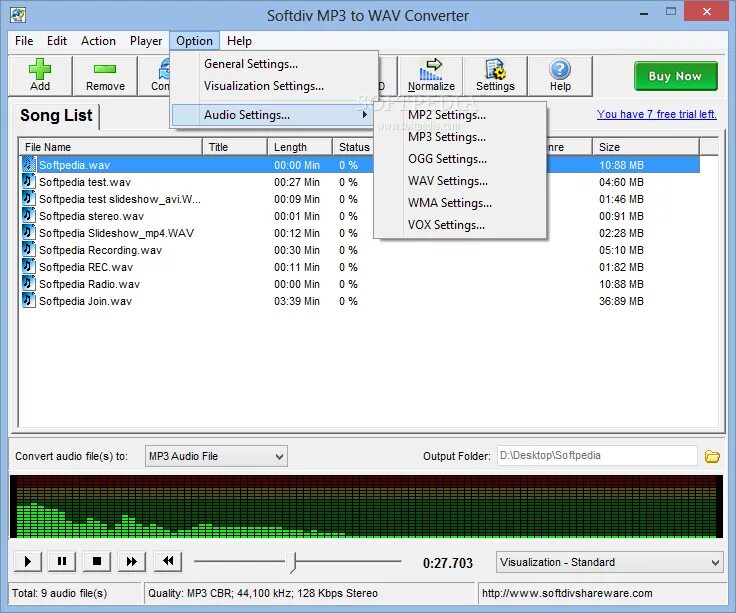
Task: Click the partially hidden Convert toolbar icon
Action: coord(155,76)
